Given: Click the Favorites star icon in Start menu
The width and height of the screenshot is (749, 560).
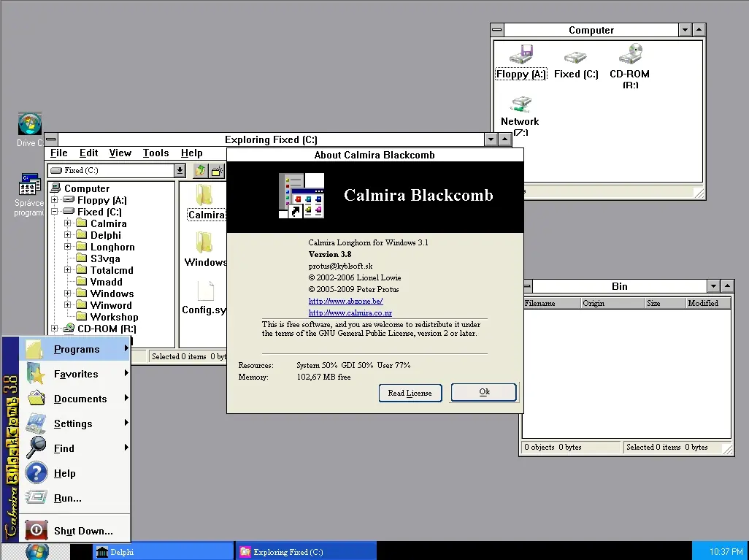Looking at the screenshot, I should click(x=36, y=374).
